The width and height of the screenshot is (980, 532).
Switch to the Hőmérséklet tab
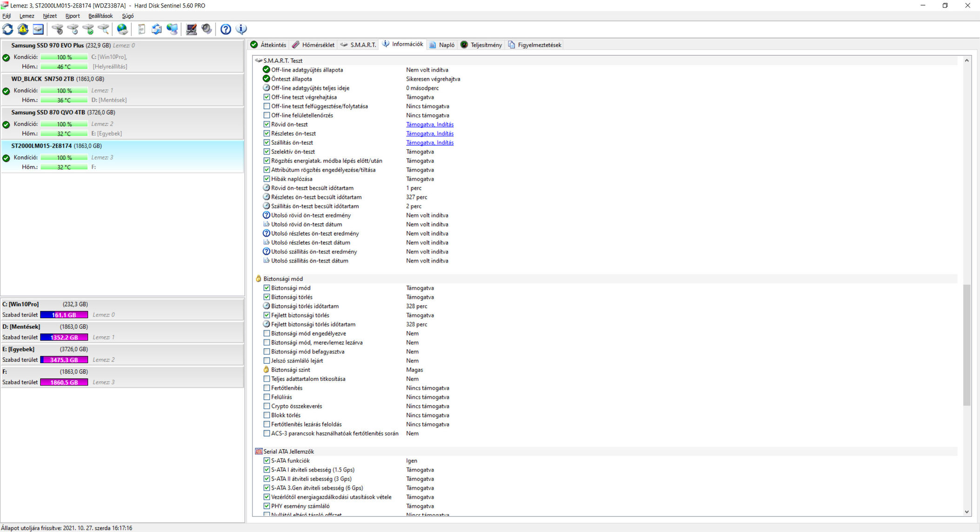313,45
